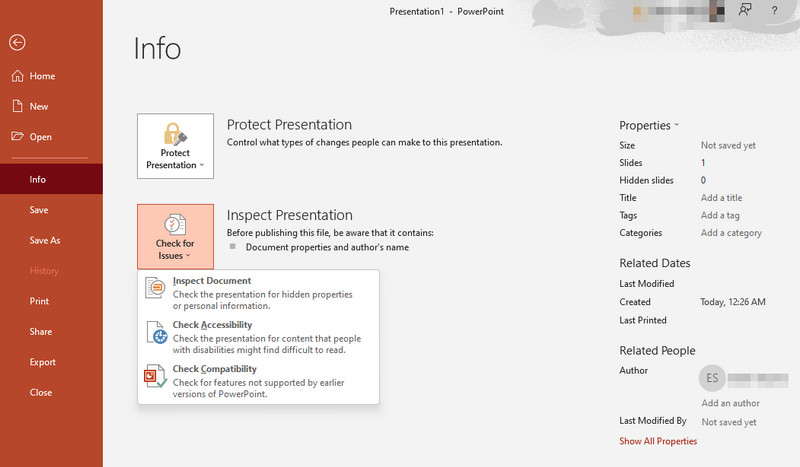Click the Inspect Document icon

pos(155,288)
